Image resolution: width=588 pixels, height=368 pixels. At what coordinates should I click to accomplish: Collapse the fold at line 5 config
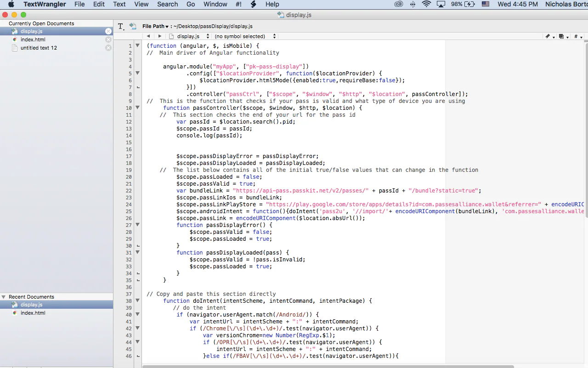coord(137,73)
